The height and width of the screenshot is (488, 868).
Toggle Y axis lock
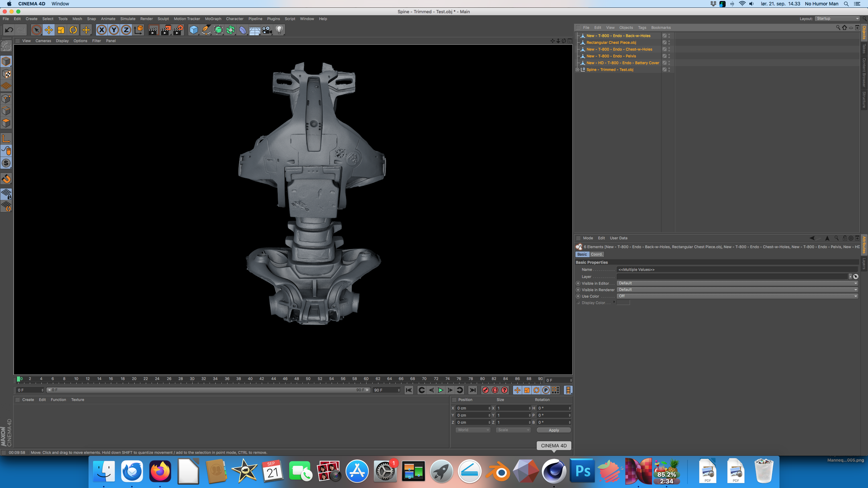coord(114,30)
